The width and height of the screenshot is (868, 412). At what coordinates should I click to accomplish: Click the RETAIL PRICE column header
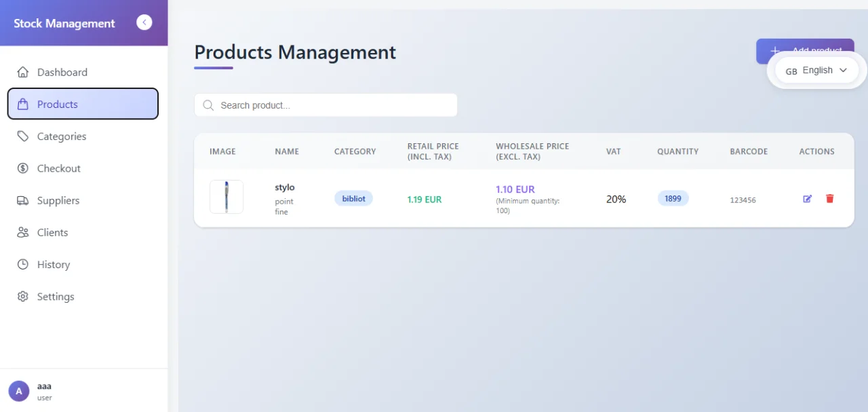433,151
